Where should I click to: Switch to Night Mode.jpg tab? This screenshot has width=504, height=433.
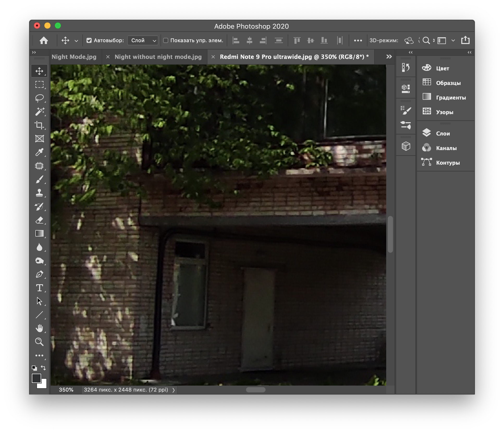[74, 57]
